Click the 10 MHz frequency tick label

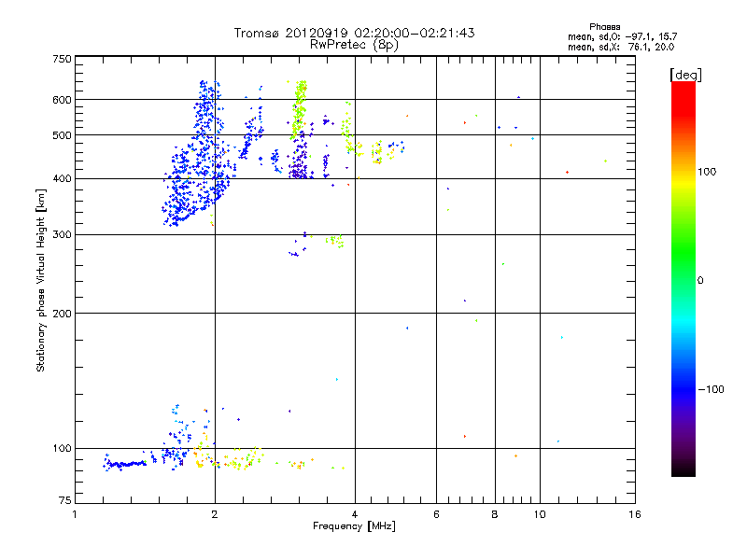point(540,514)
